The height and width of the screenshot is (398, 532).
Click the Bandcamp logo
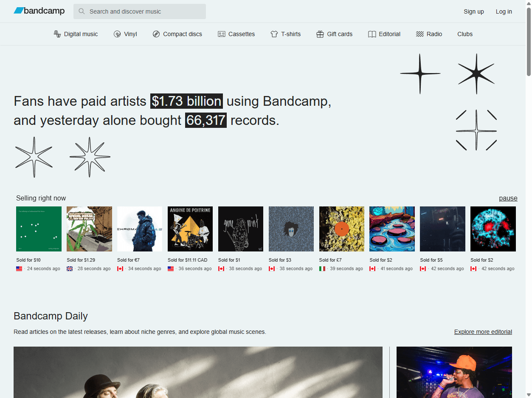(x=39, y=11)
